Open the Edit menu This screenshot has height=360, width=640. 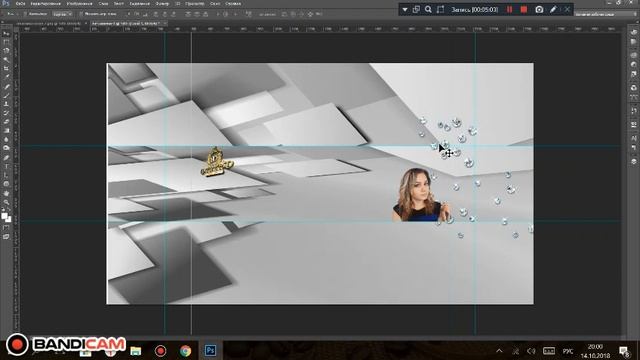click(x=45, y=3)
